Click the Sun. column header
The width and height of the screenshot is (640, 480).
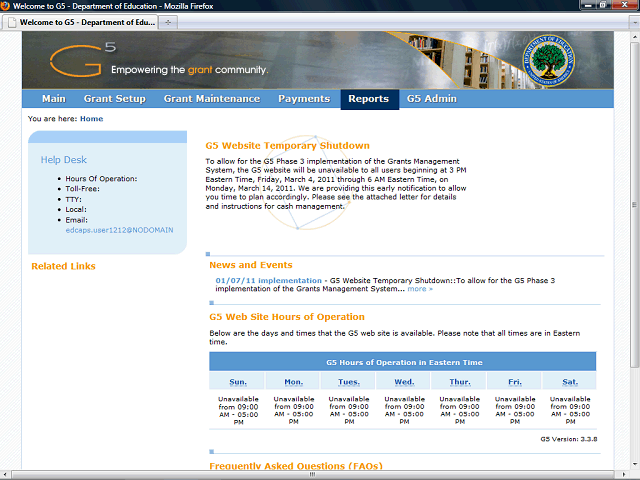[x=238, y=382]
